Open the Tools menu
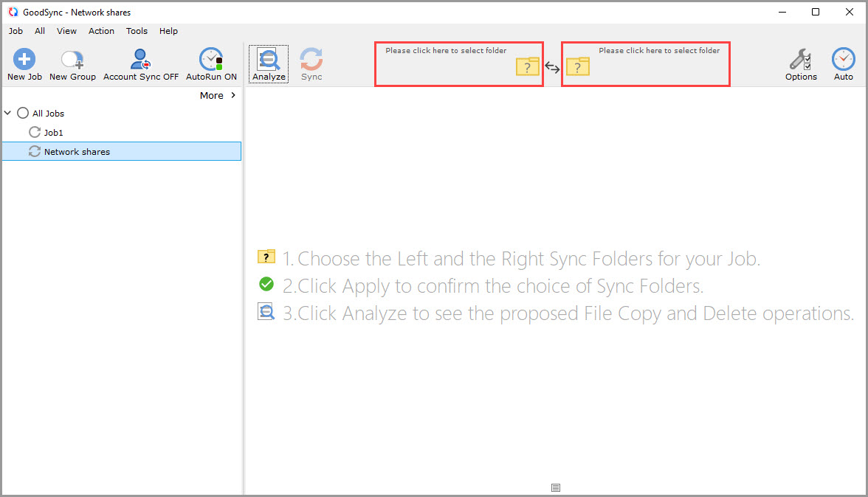Screen dimensions: 868x497 pyautogui.click(x=137, y=31)
